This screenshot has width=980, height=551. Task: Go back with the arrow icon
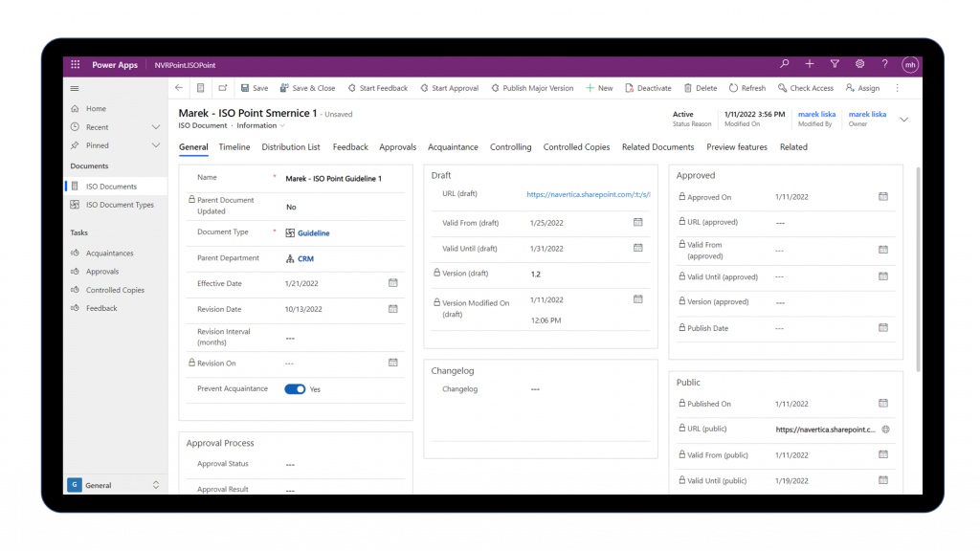point(179,88)
